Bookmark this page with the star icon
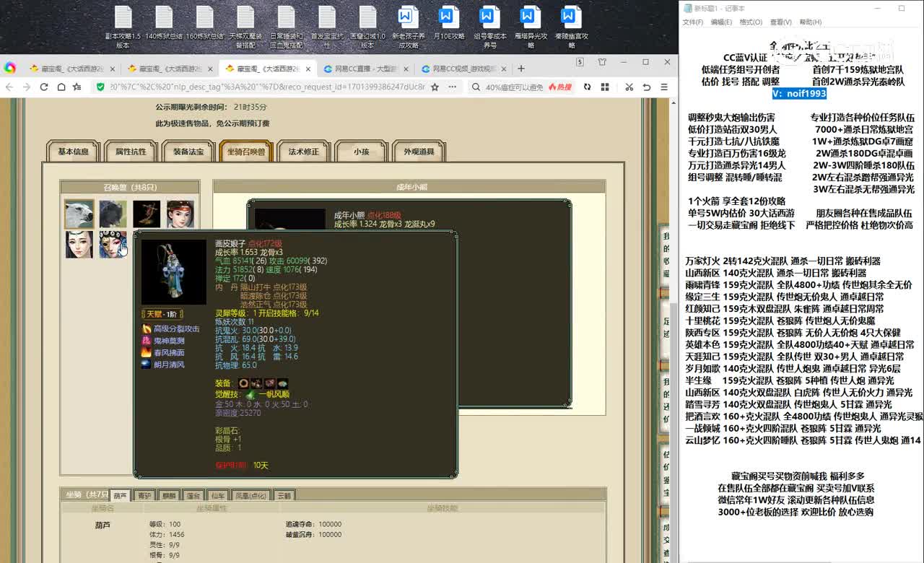 [x=435, y=87]
